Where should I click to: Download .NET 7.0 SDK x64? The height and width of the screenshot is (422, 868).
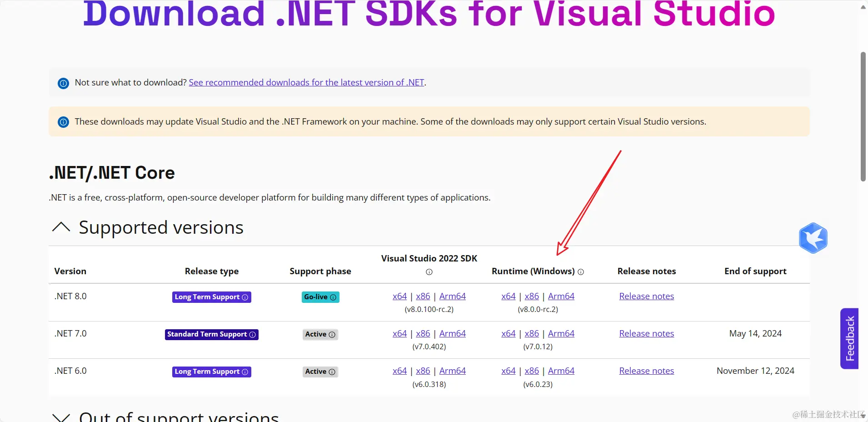pos(399,333)
